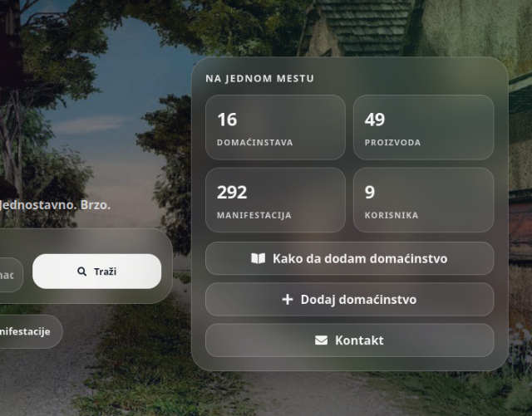Click the number 292
Screen dimensions: 532x416
coord(232,193)
